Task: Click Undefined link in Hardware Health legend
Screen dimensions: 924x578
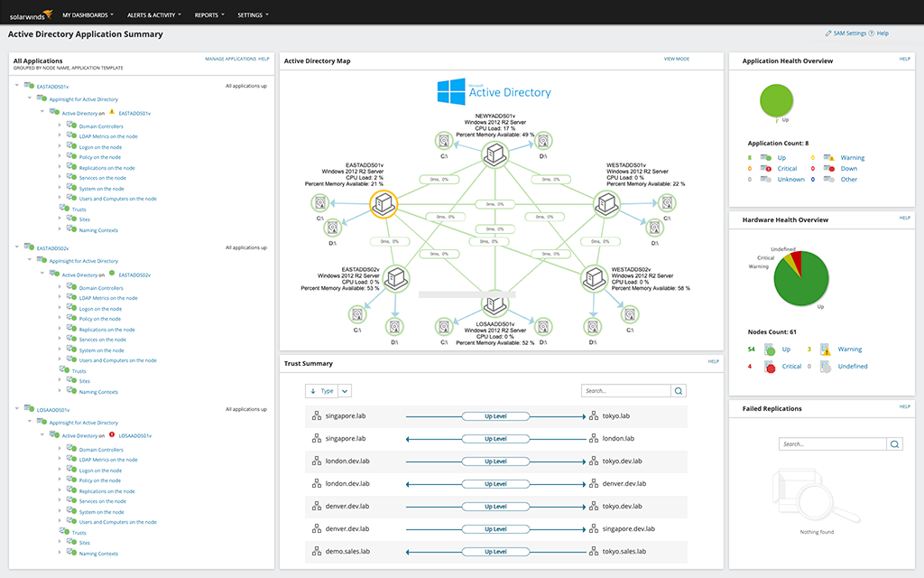Action: [852, 367]
